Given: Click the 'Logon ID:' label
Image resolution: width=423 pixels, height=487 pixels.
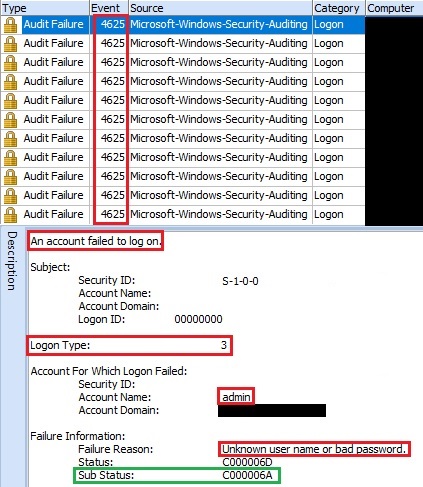Looking at the screenshot, I should tap(101, 319).
